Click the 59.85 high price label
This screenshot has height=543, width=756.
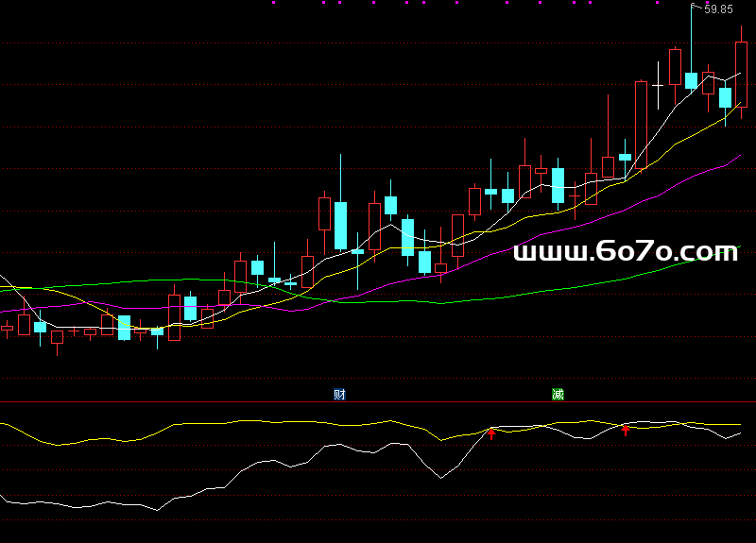click(x=718, y=9)
